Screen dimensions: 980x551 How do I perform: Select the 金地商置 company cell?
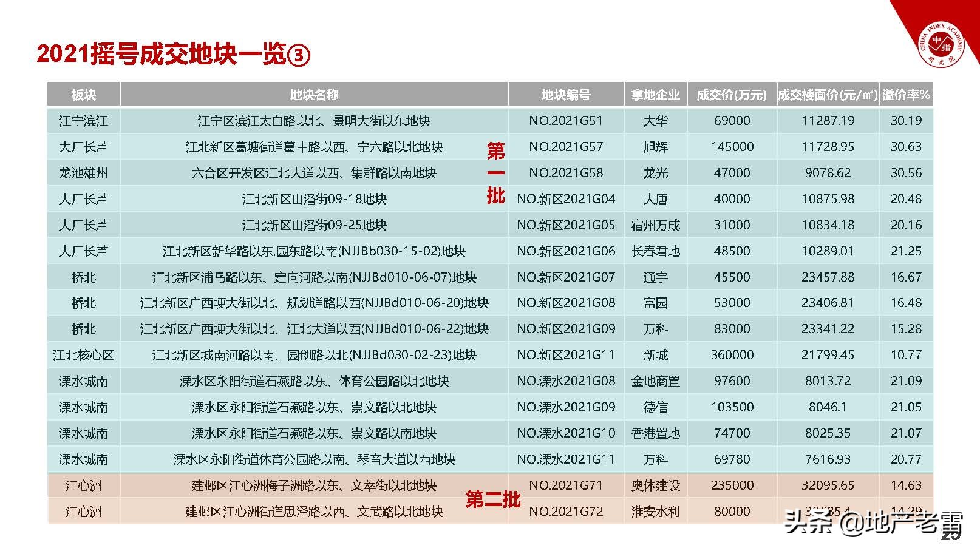pos(656,381)
